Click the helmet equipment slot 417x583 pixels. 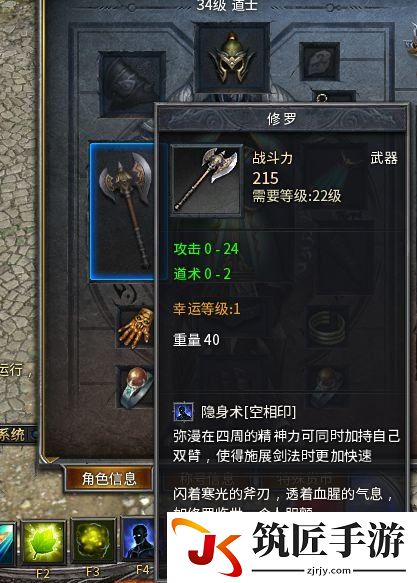tap(232, 58)
